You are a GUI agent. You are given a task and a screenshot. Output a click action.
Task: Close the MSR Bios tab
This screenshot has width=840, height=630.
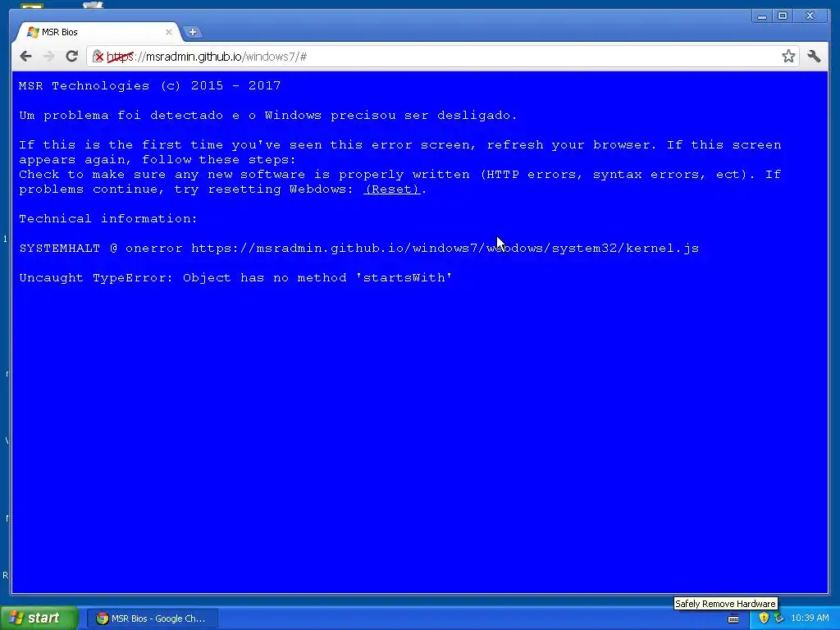169,32
